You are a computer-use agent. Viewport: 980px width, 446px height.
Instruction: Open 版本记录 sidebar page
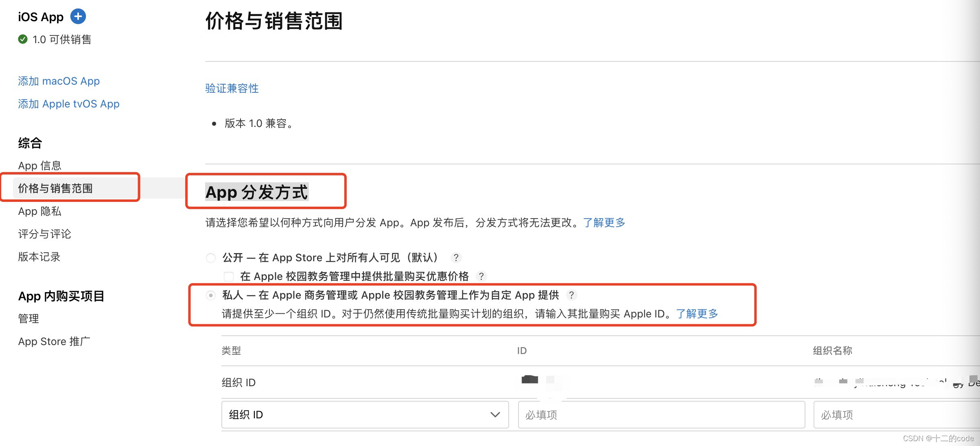39,257
